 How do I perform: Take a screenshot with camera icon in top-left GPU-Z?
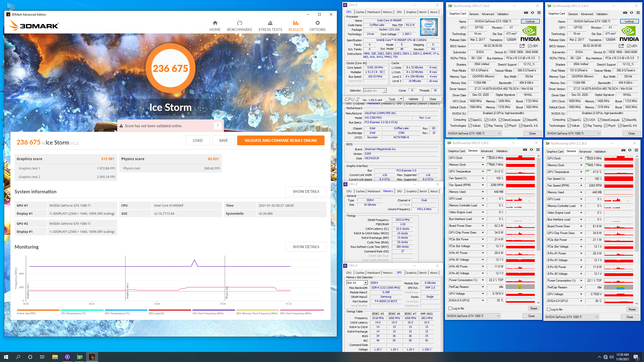[526, 13]
